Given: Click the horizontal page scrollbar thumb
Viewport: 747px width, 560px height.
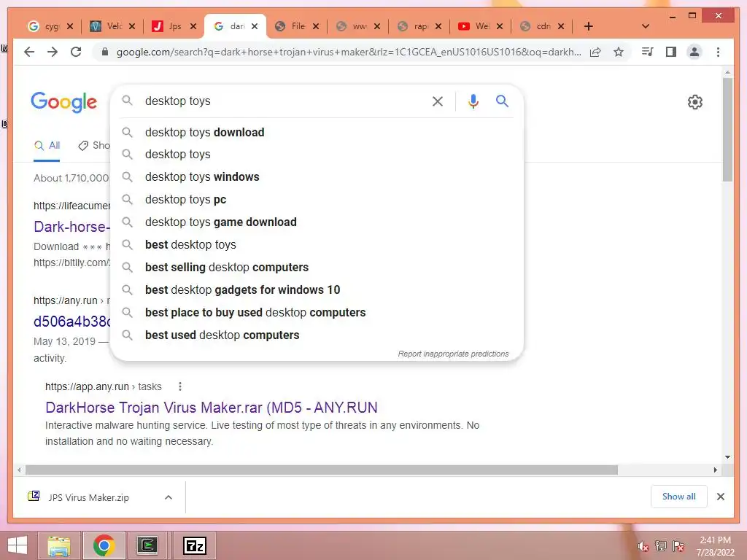Looking at the screenshot, I should click(322, 470).
